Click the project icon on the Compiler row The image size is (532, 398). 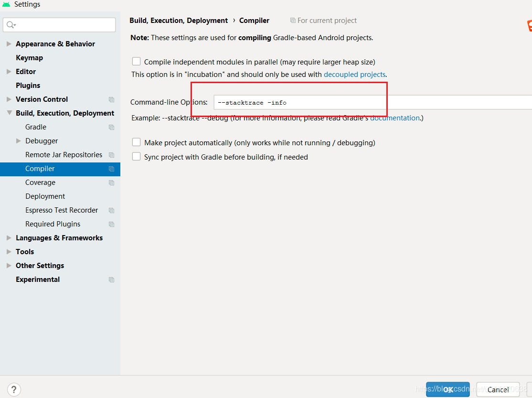[x=111, y=169]
